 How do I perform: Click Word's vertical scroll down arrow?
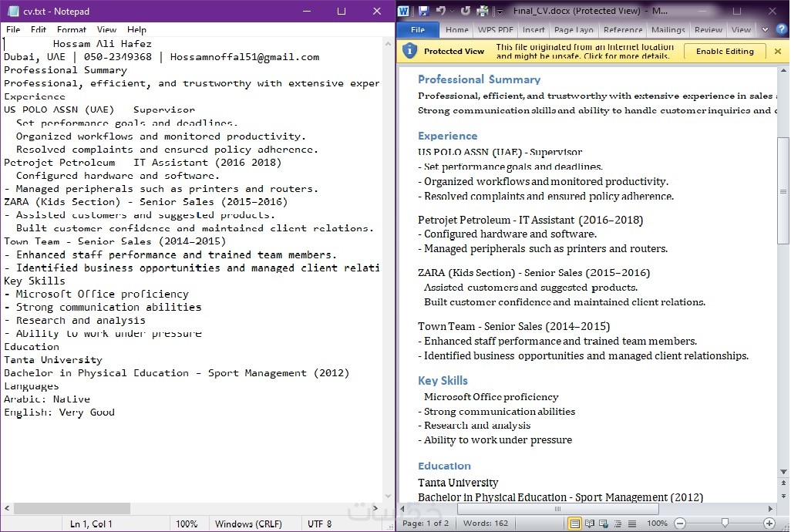click(x=783, y=472)
